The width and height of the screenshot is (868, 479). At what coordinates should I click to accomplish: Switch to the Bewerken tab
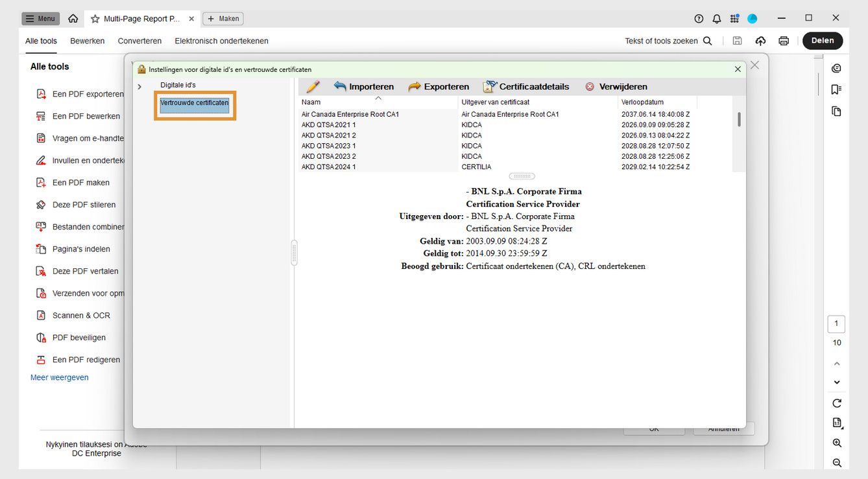pos(88,41)
